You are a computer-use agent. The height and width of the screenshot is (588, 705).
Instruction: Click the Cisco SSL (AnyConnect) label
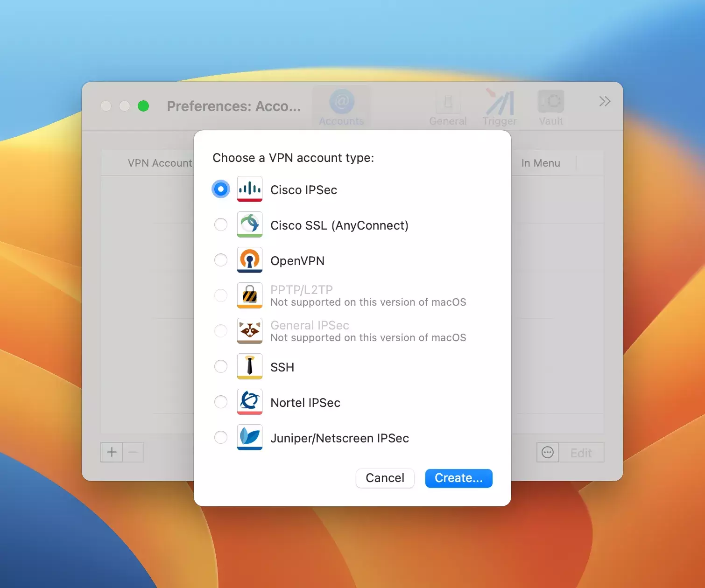[x=339, y=225]
